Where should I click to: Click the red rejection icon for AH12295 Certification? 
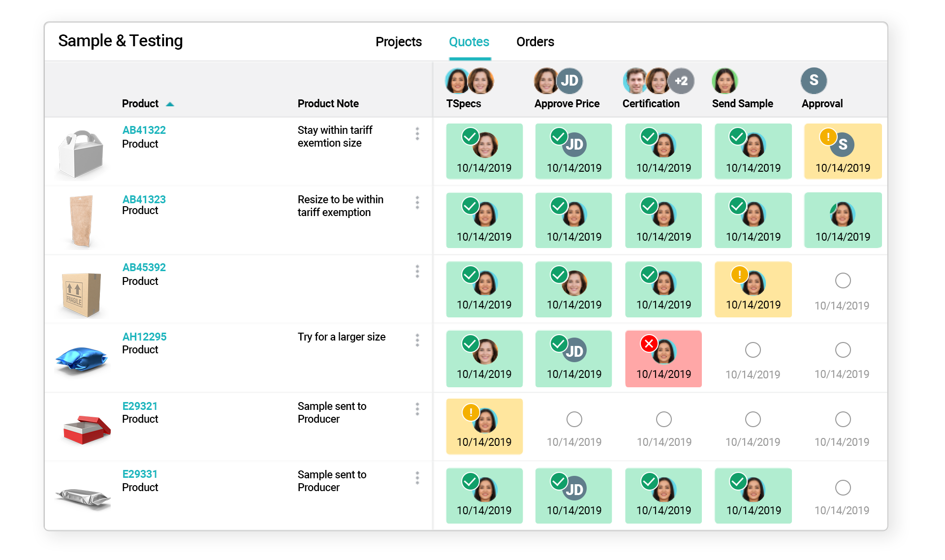click(x=651, y=342)
